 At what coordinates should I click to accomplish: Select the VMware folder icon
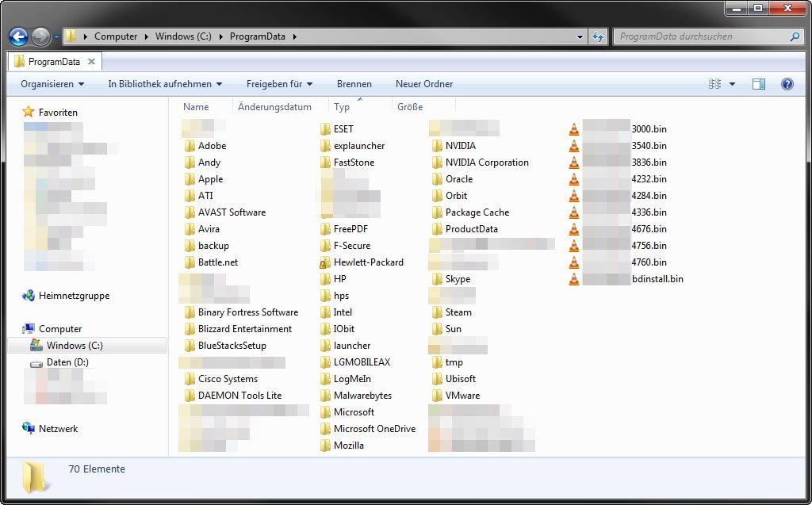click(x=437, y=396)
